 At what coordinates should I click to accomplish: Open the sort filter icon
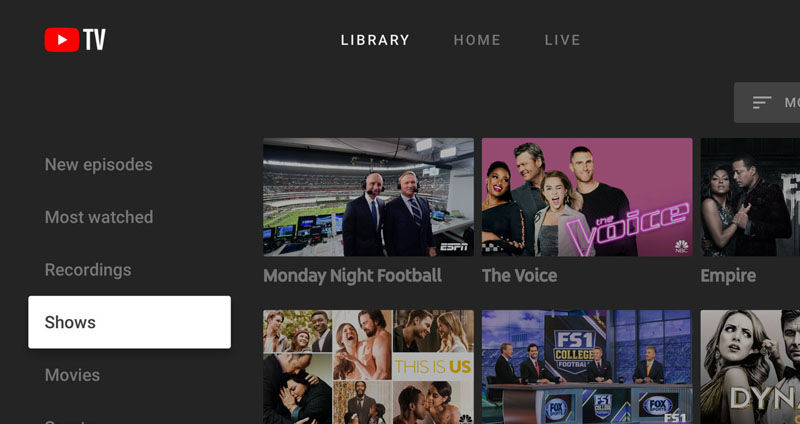tap(762, 103)
